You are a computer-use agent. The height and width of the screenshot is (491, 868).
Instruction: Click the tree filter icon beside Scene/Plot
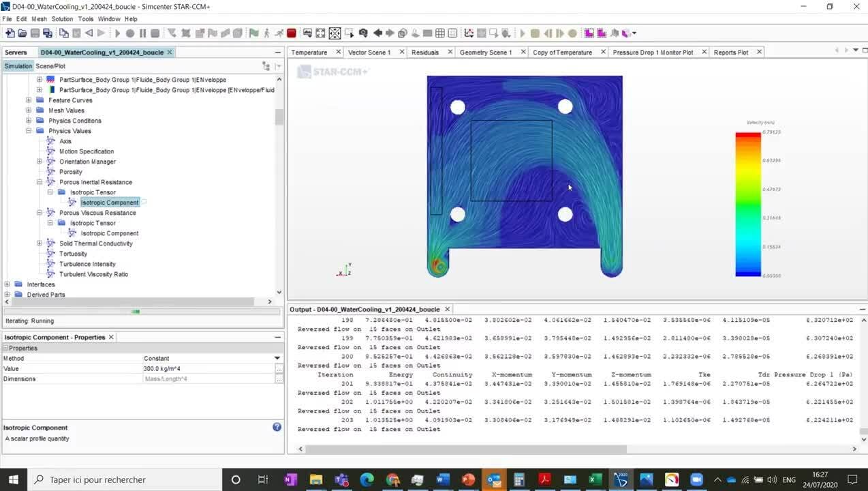point(266,66)
